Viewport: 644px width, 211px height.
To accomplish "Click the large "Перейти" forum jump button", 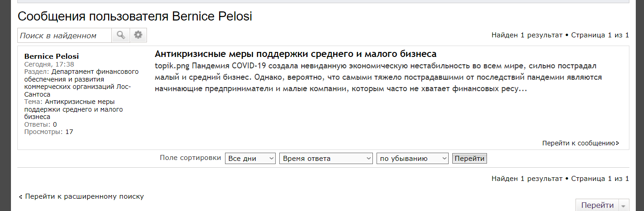I will tap(597, 205).
